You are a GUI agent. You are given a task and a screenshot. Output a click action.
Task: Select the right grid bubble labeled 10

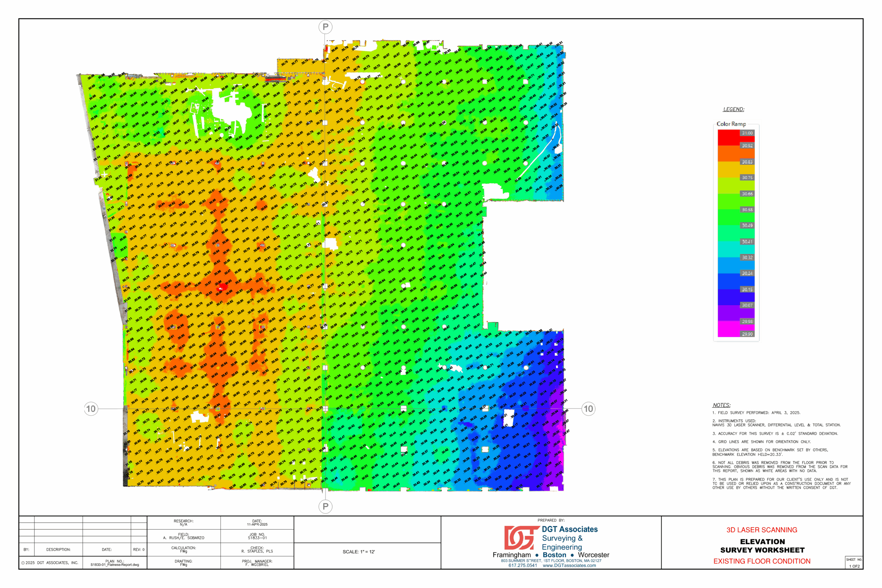click(x=588, y=409)
